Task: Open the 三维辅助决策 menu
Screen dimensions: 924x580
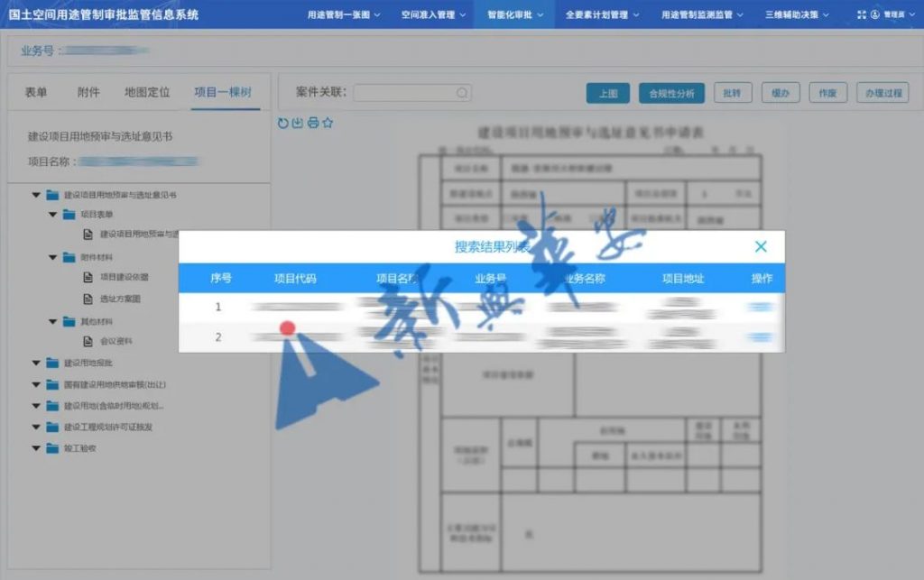Action: point(797,14)
